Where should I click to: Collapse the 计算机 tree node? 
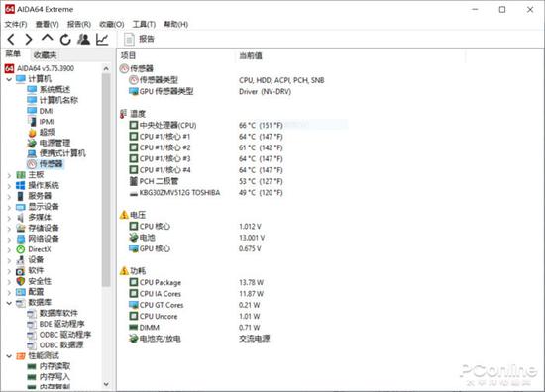[x=9, y=79]
